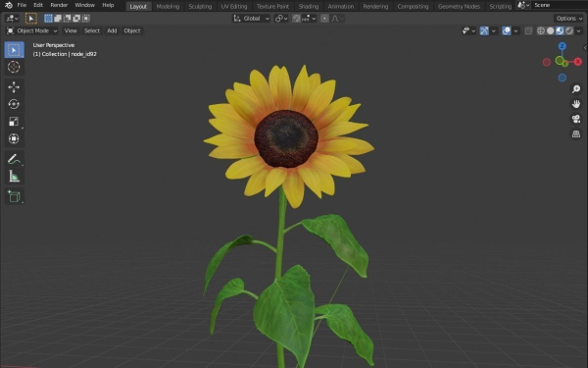Click the red X axis on gizmo

[x=578, y=62]
